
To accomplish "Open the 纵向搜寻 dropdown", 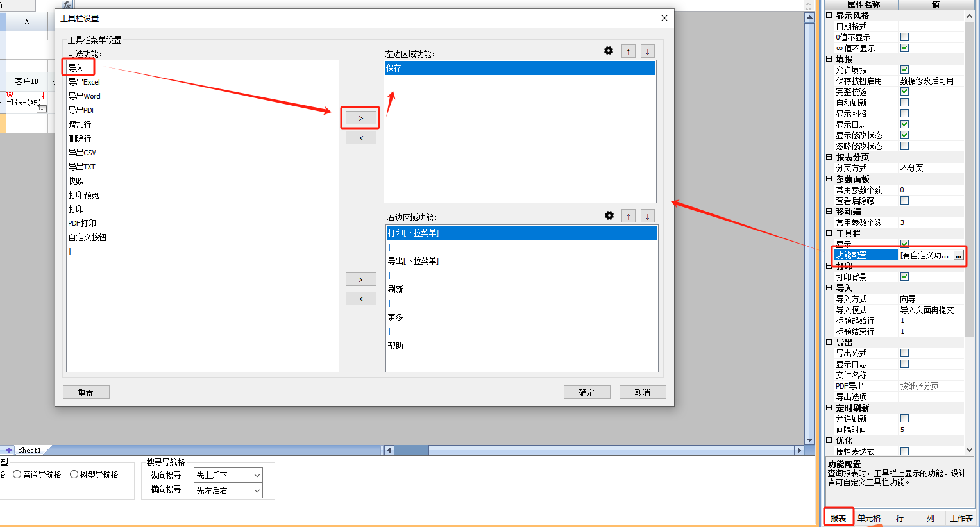I will pyautogui.click(x=228, y=475).
